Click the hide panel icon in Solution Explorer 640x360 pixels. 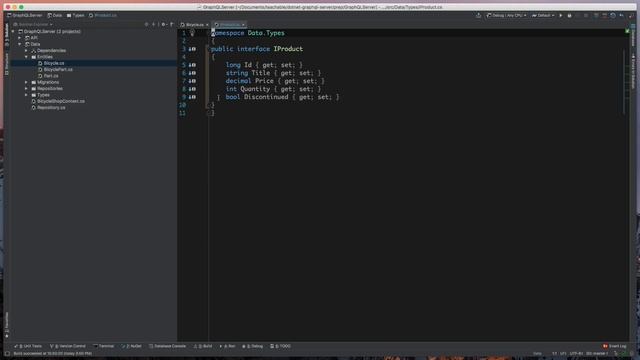[x=171, y=24]
